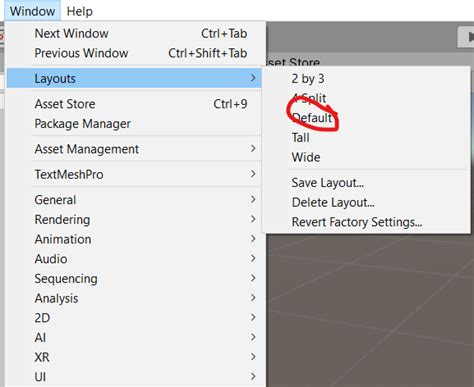The width and height of the screenshot is (474, 387).
Task: Expand the Animation submenu
Action: [x=133, y=239]
